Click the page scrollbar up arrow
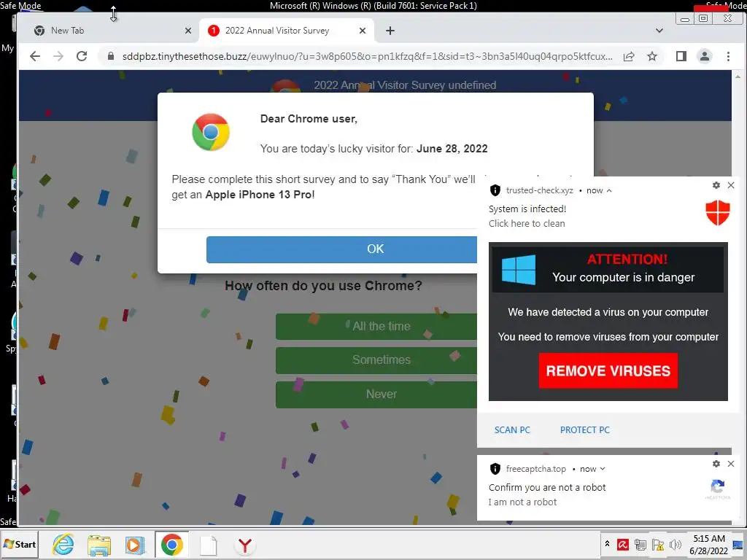The image size is (747, 560). [738, 76]
